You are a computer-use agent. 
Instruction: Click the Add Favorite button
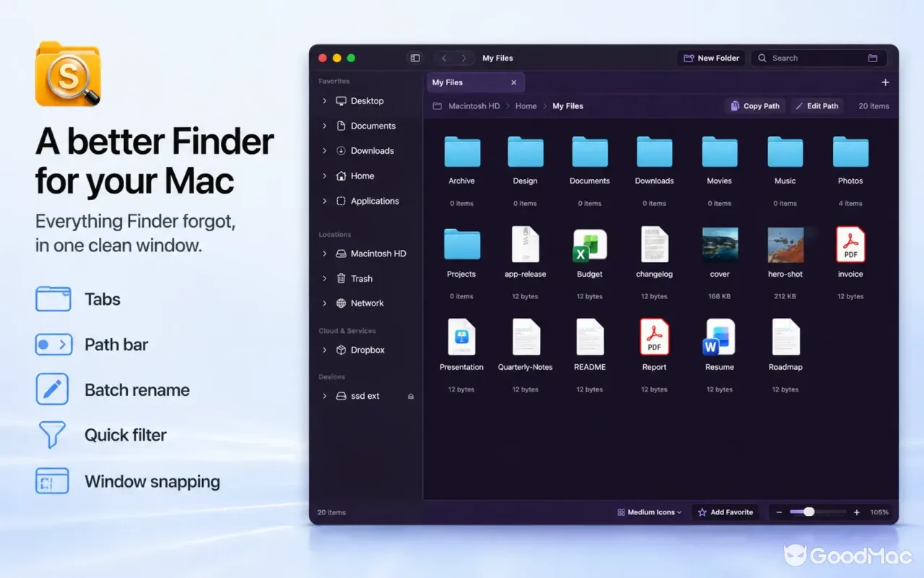[725, 512]
